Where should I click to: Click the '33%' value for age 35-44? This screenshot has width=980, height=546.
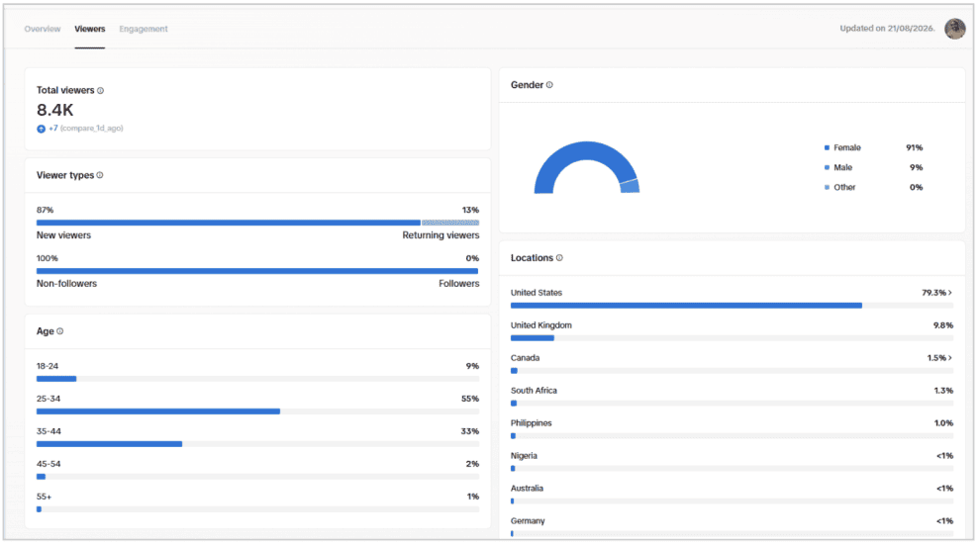(x=470, y=431)
